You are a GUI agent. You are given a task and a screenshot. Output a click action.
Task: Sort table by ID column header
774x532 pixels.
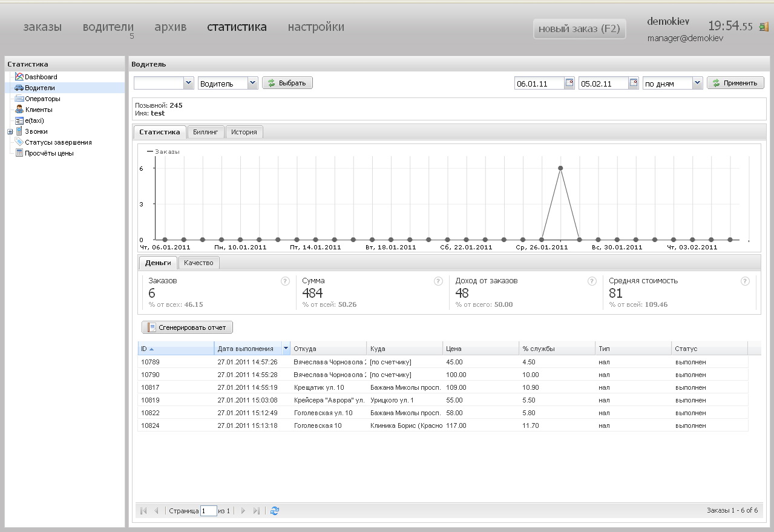[175, 349]
